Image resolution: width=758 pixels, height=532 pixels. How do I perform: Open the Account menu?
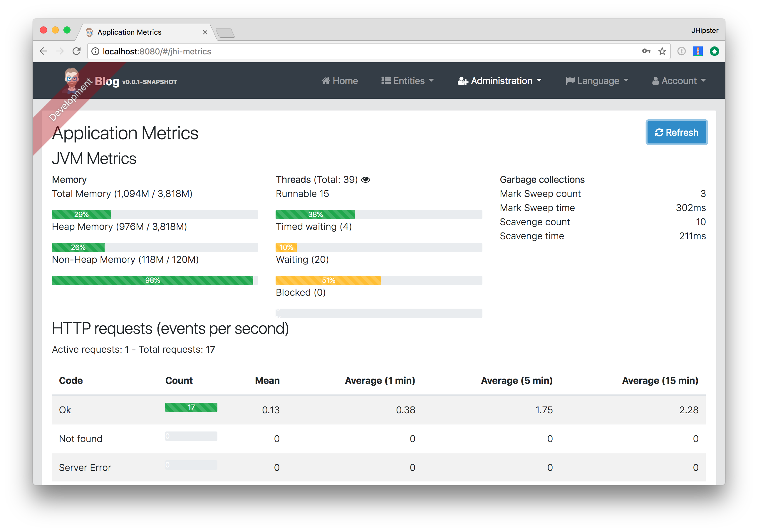[679, 81]
